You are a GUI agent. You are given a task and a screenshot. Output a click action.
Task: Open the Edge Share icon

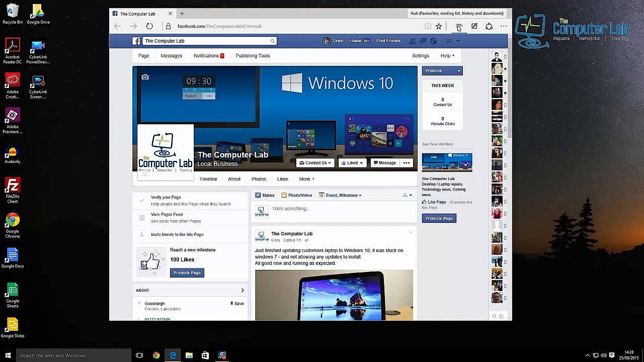click(489, 26)
